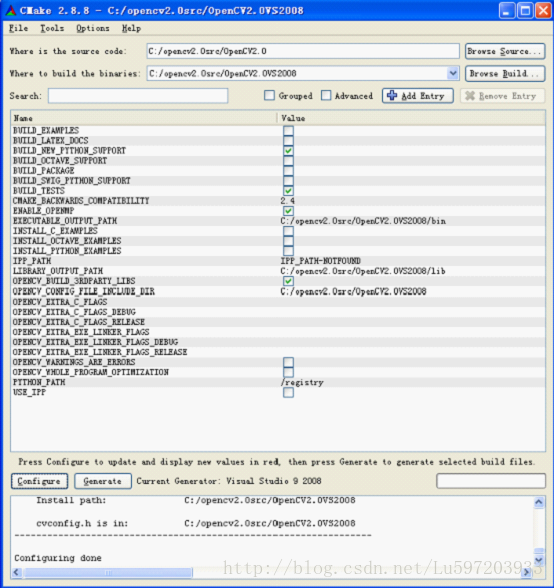Click the Generate button

[x=103, y=481]
